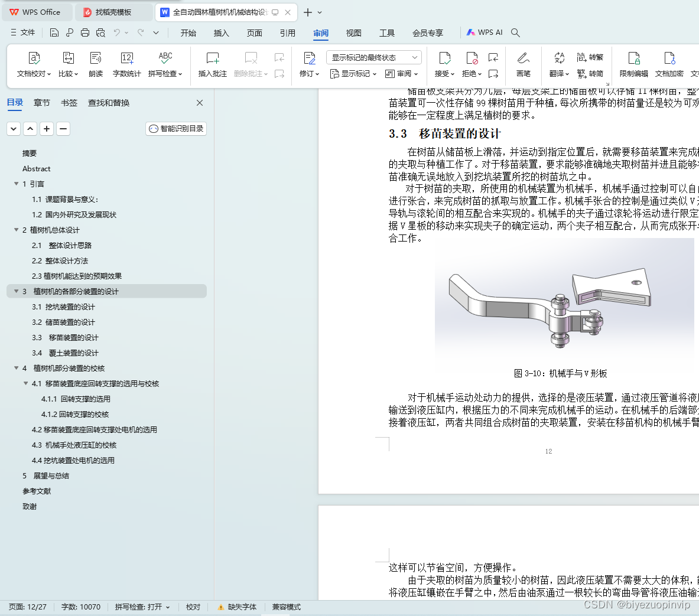Open the quick access toolbar more dropdown
699x616 pixels.
click(x=156, y=32)
